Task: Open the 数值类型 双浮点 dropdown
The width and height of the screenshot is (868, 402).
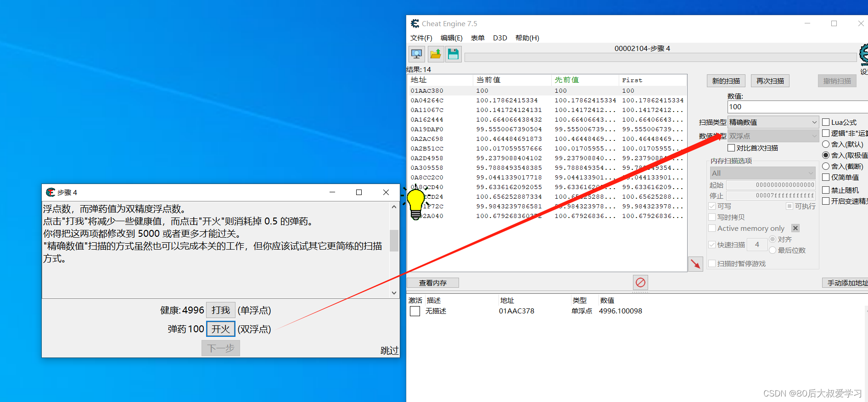Action: pos(773,136)
